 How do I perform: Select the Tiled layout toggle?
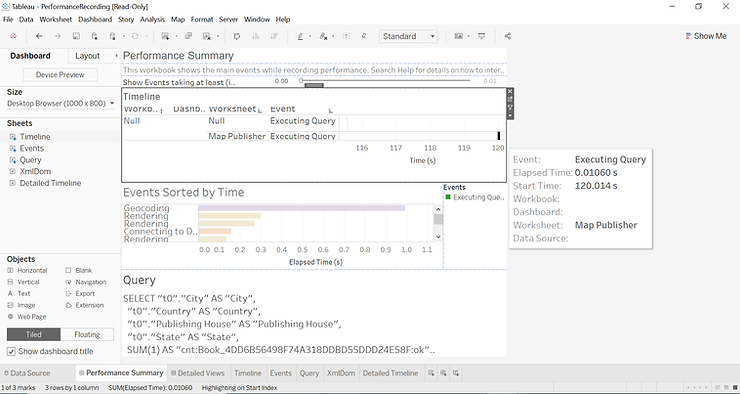(x=34, y=335)
